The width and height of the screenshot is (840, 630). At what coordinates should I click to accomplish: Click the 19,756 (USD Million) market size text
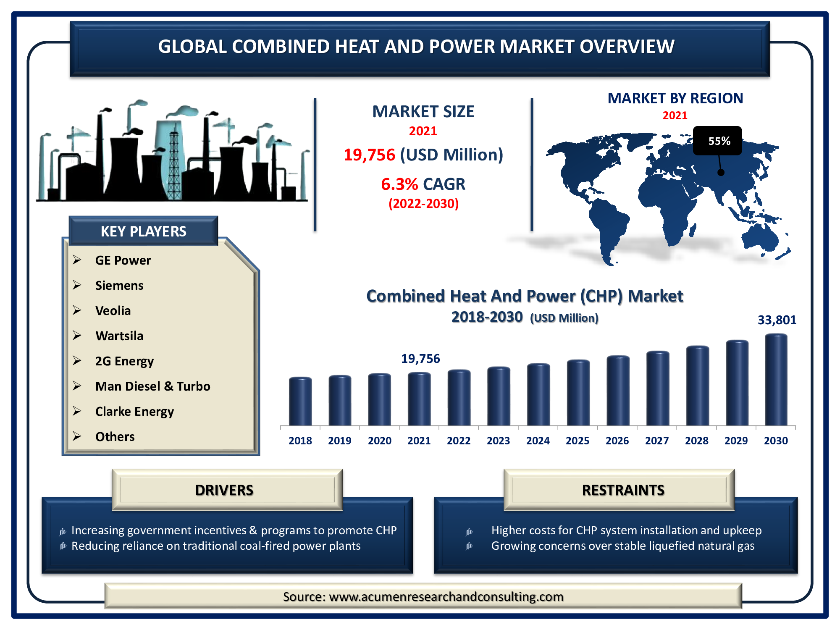click(423, 155)
